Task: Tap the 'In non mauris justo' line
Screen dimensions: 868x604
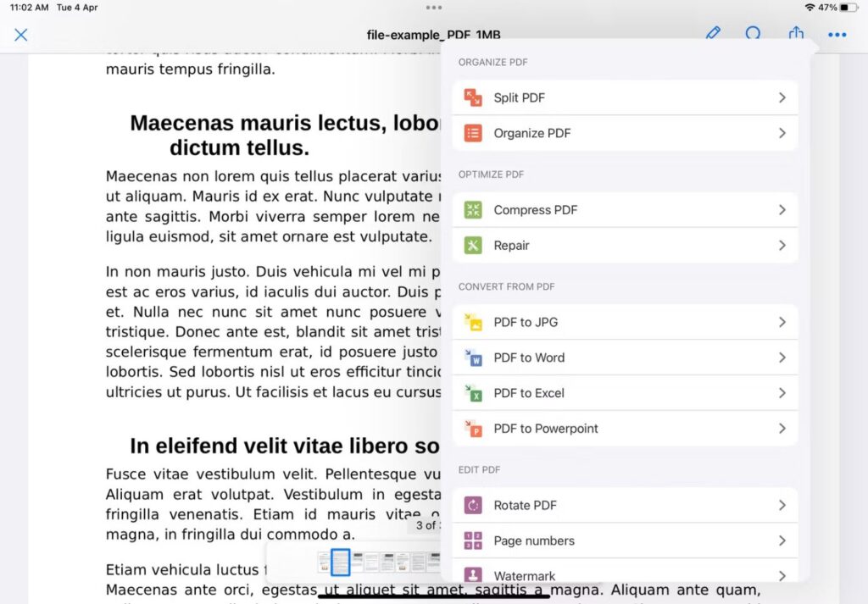Action: pos(273,272)
